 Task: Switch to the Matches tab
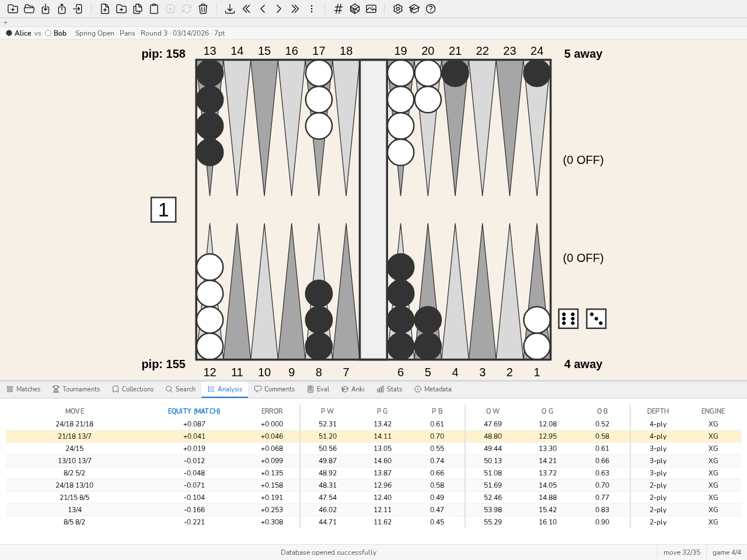pos(23,389)
